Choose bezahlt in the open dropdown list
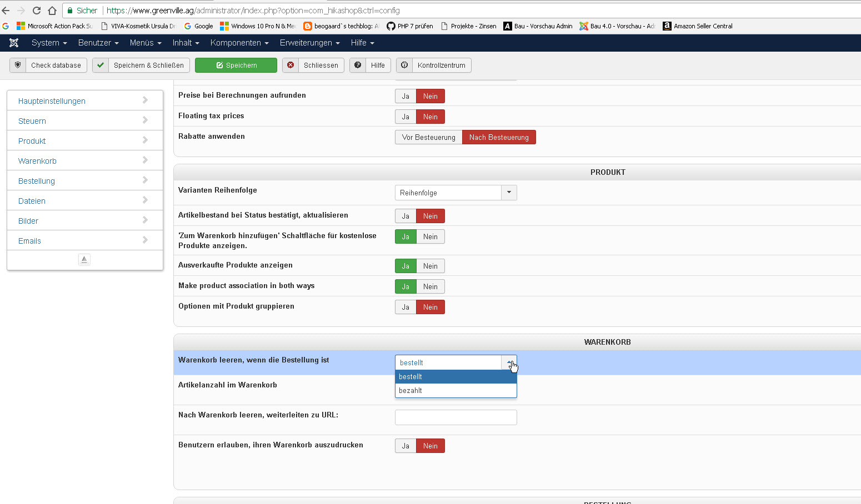The width and height of the screenshot is (861, 504). pyautogui.click(x=456, y=390)
